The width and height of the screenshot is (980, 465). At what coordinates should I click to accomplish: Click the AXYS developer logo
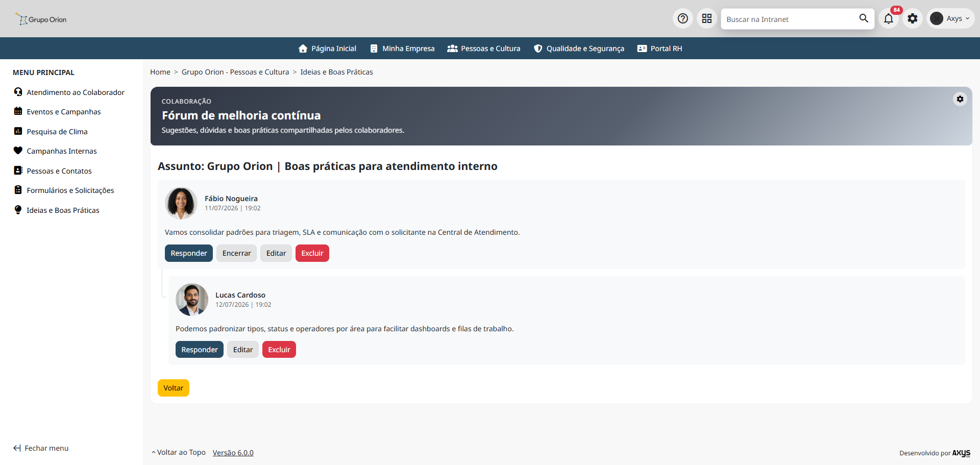[961, 453]
